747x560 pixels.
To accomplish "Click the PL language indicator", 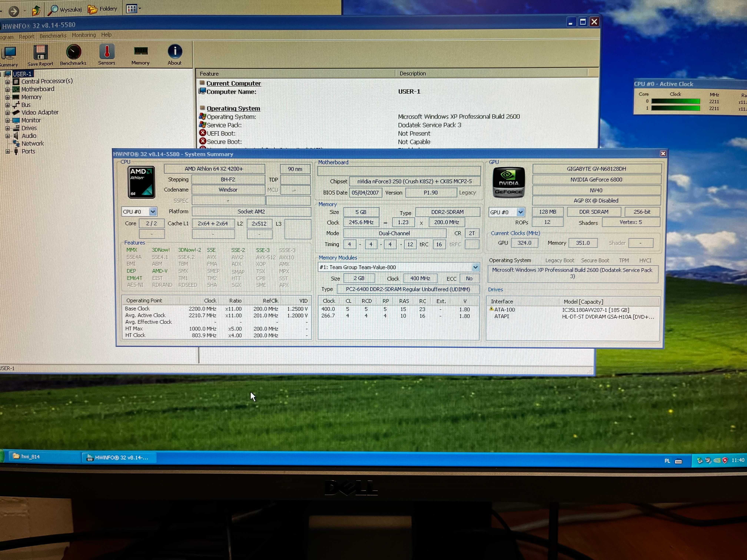I will pyautogui.click(x=667, y=461).
